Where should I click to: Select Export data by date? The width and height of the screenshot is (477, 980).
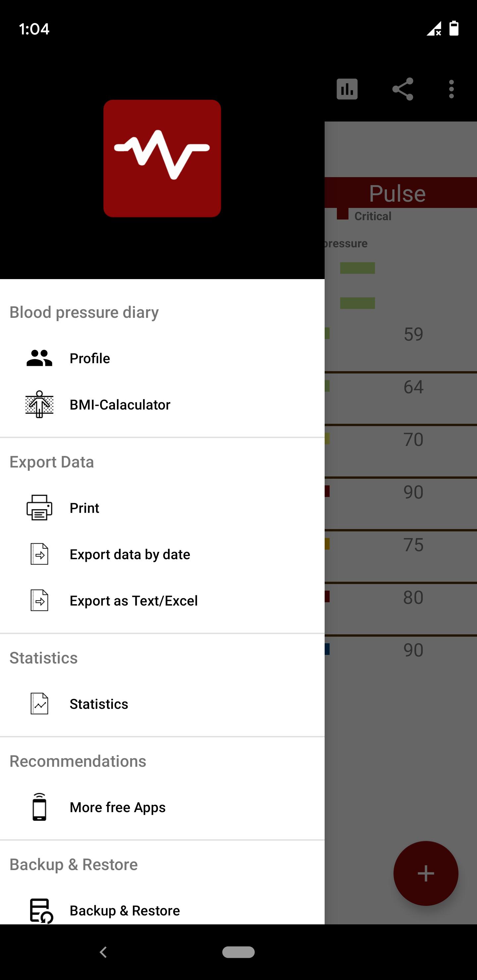130,554
